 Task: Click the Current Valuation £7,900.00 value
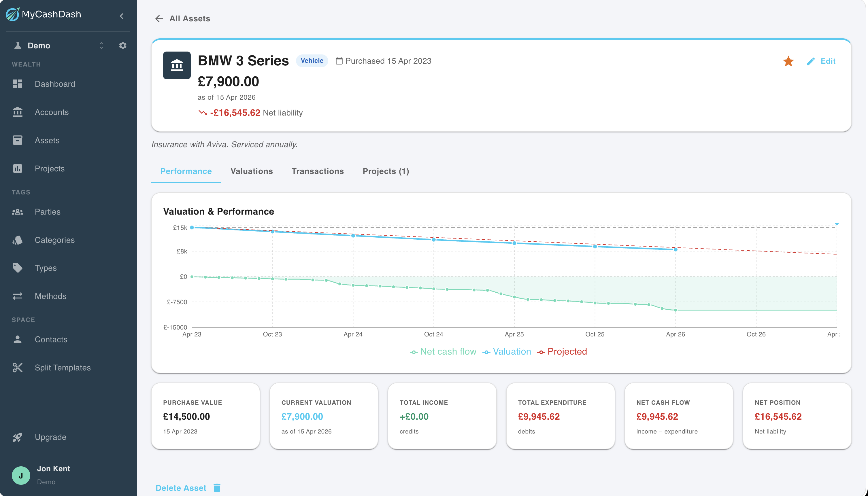[x=302, y=416]
